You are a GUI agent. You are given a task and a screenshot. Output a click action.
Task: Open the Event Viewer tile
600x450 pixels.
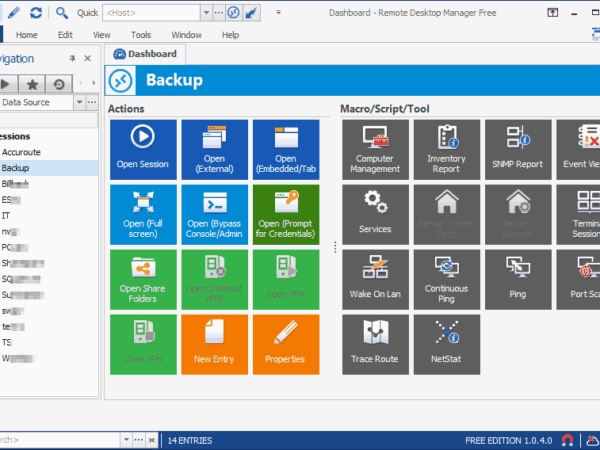[578, 150]
